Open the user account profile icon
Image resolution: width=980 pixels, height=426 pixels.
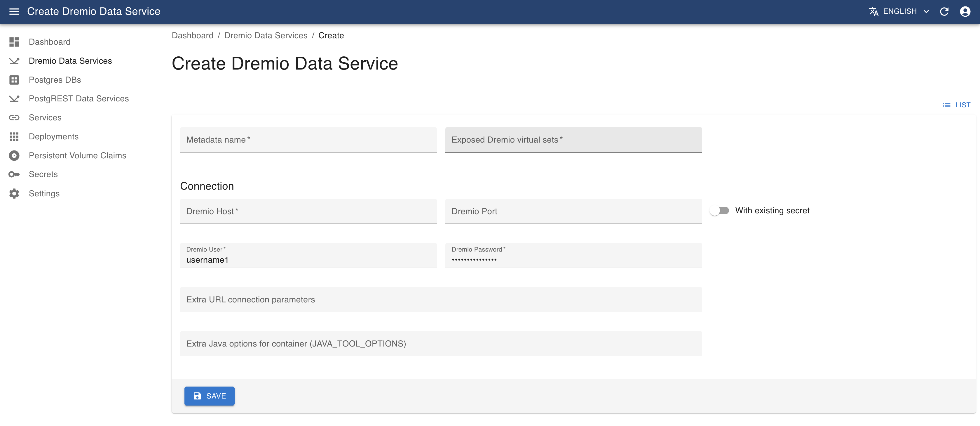(x=965, y=11)
